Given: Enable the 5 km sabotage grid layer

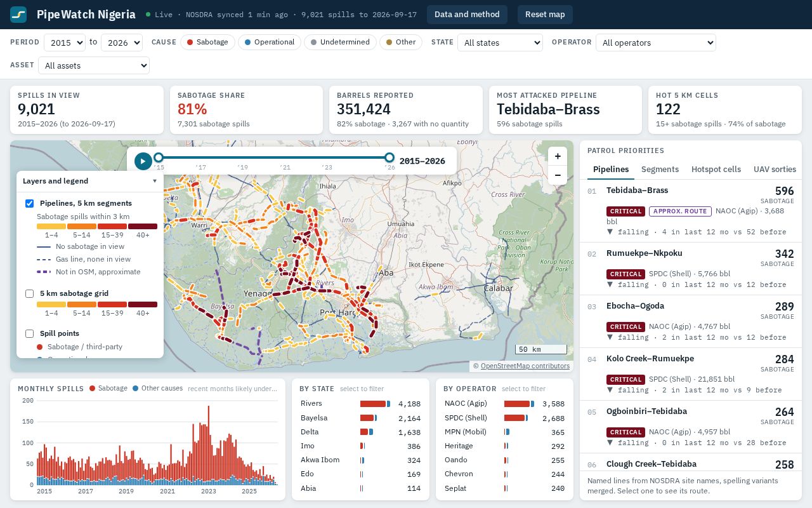Looking at the screenshot, I should click(29, 294).
